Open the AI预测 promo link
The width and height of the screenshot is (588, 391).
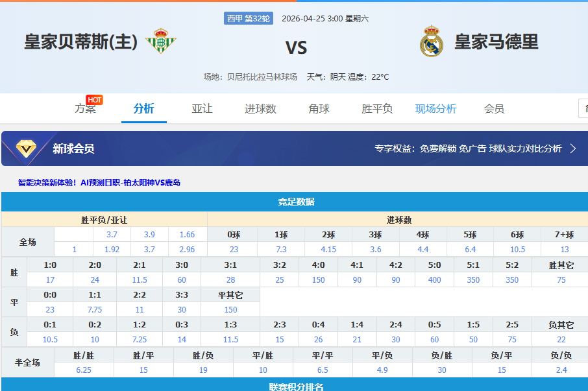(x=99, y=183)
